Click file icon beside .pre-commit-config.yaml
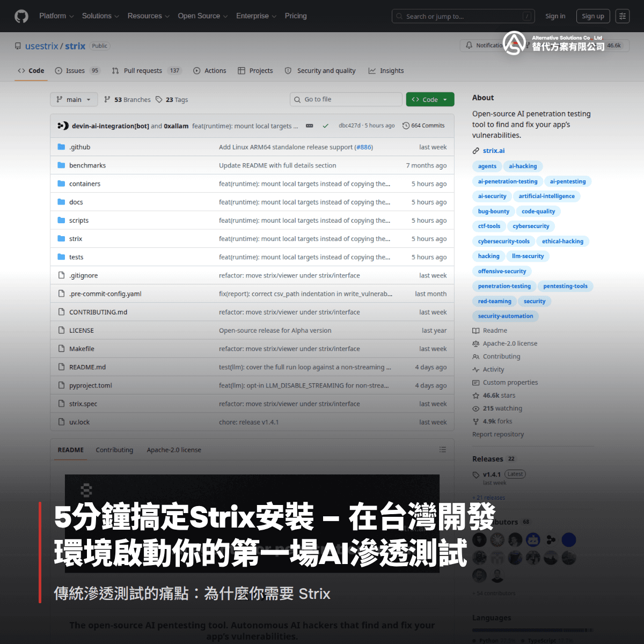This screenshot has height=644, width=644. coord(61,294)
